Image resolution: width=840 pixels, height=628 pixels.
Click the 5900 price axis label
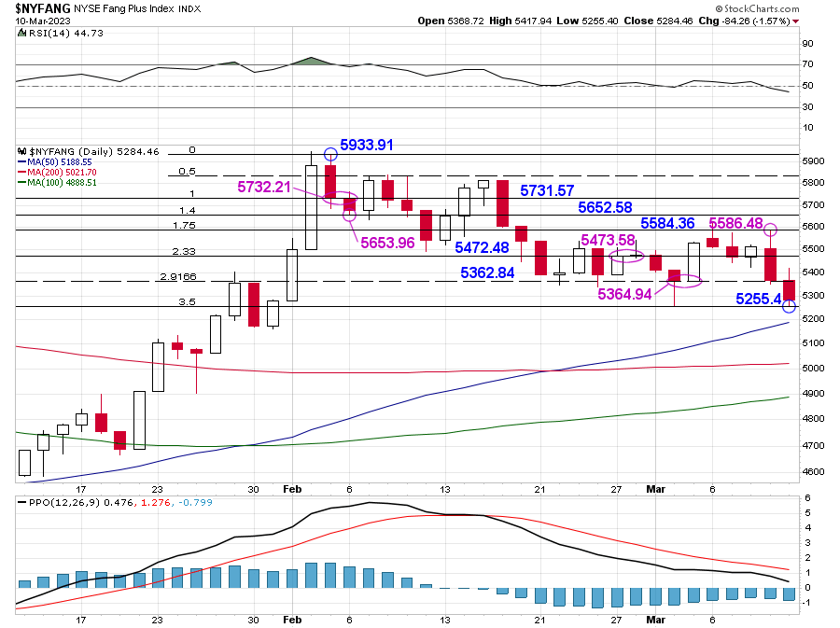tap(813, 161)
